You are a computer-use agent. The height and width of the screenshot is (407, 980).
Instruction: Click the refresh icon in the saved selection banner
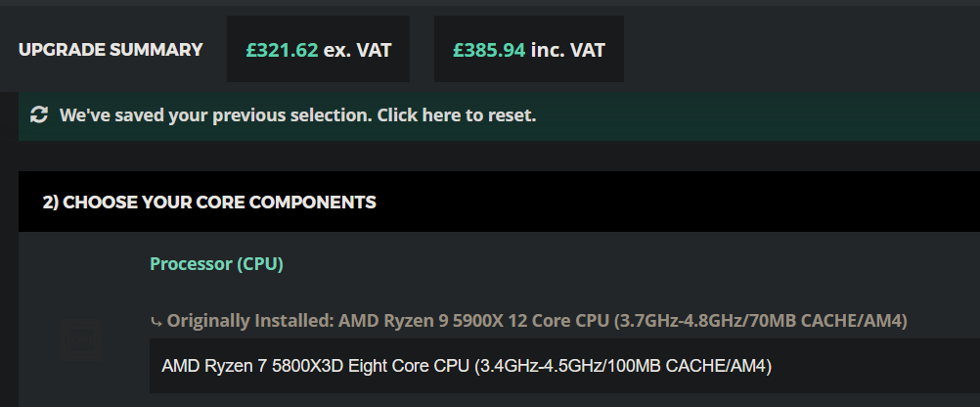(x=39, y=115)
